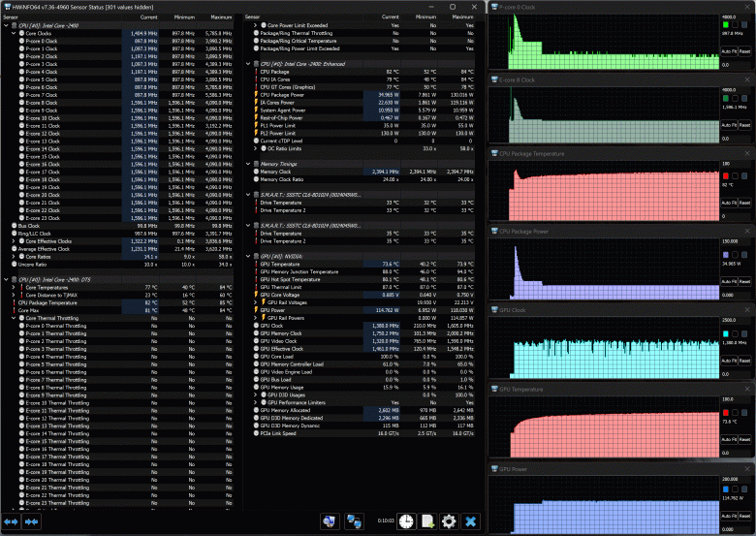
Task: Click the lightning icon beside CPU Package Power
Action: click(x=256, y=95)
